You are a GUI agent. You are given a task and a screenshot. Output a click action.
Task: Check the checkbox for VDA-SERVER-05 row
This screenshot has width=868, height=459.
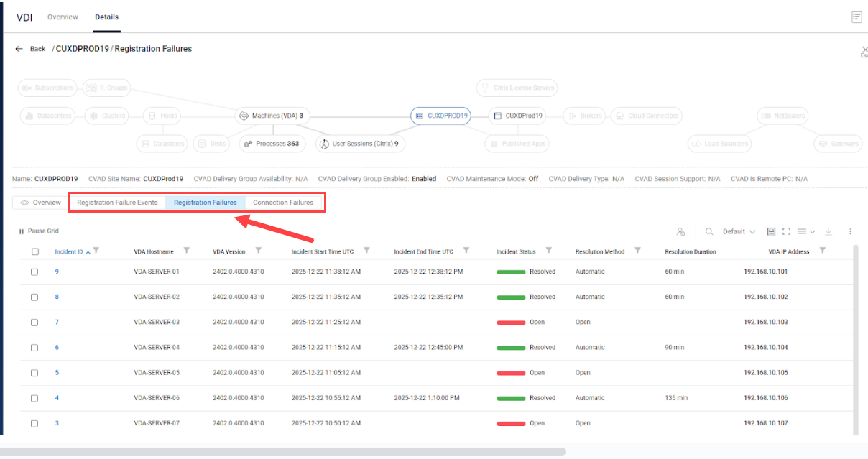tap(34, 372)
